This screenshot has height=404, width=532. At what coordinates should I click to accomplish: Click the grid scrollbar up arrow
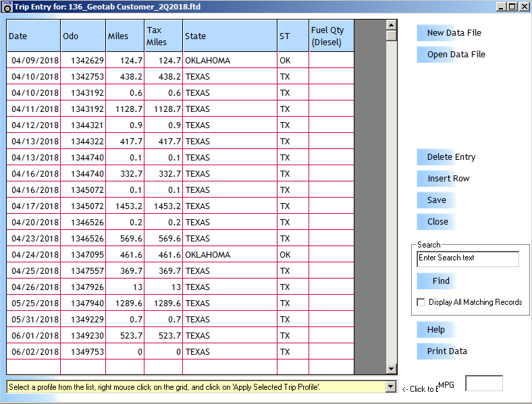[x=391, y=25]
